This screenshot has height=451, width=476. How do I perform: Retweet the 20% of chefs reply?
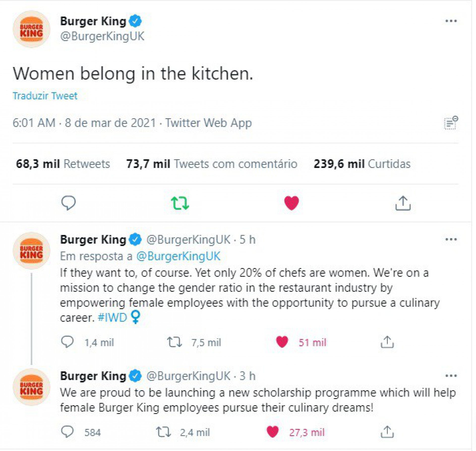(175, 342)
